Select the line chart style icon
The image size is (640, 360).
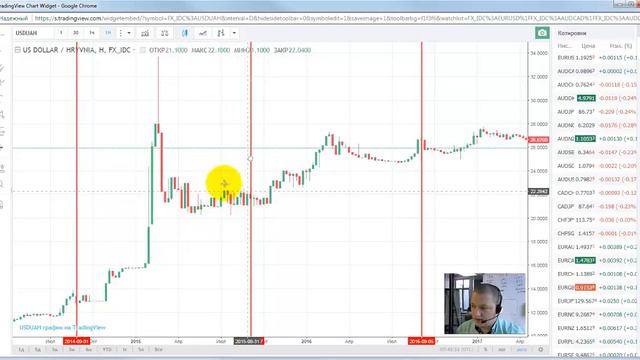click(x=203, y=33)
